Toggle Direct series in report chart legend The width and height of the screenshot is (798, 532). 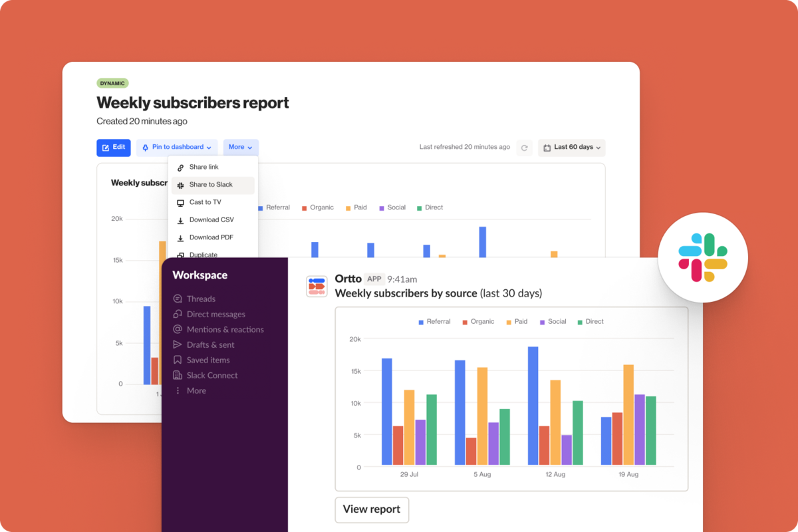click(430, 207)
